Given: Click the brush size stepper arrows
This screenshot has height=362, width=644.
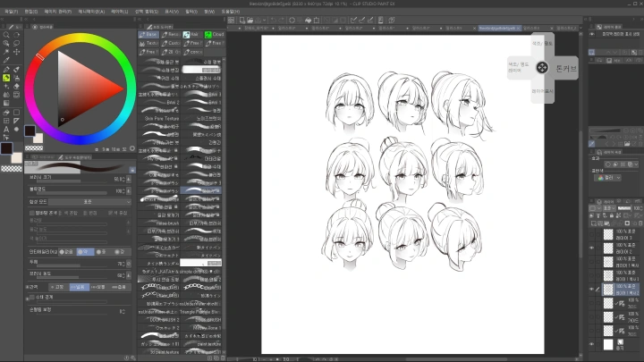Looking at the screenshot, I should (123, 180).
